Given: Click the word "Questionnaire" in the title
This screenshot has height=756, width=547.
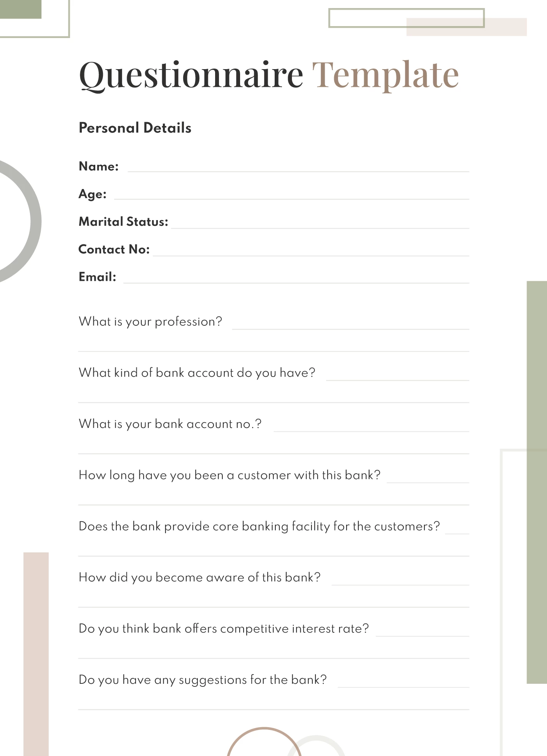Looking at the screenshot, I should point(191,75).
